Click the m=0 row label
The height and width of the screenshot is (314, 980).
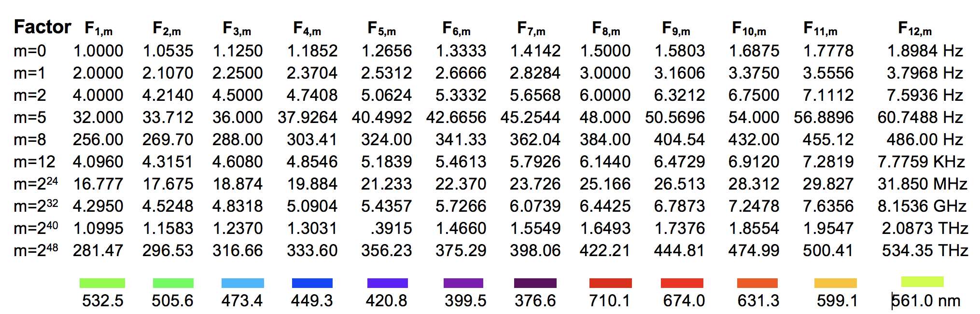30,51
